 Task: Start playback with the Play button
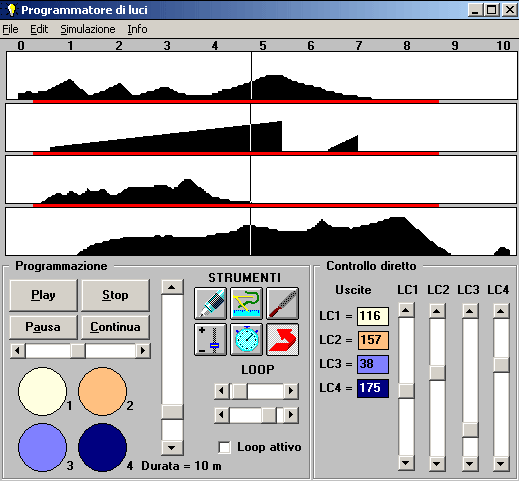pos(43,295)
